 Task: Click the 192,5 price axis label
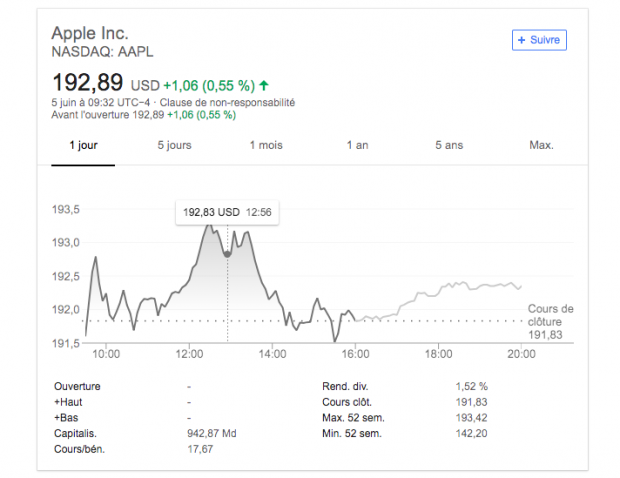coord(66,276)
